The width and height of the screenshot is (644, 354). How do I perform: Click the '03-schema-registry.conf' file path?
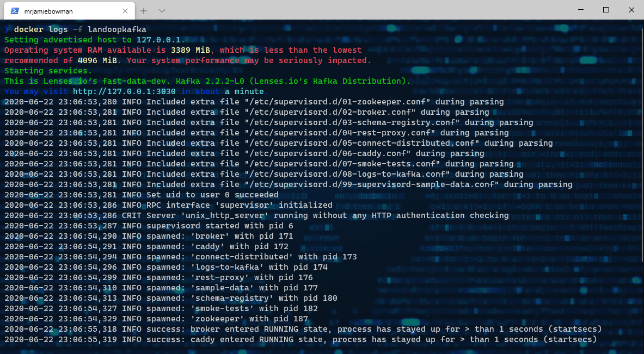352,122
